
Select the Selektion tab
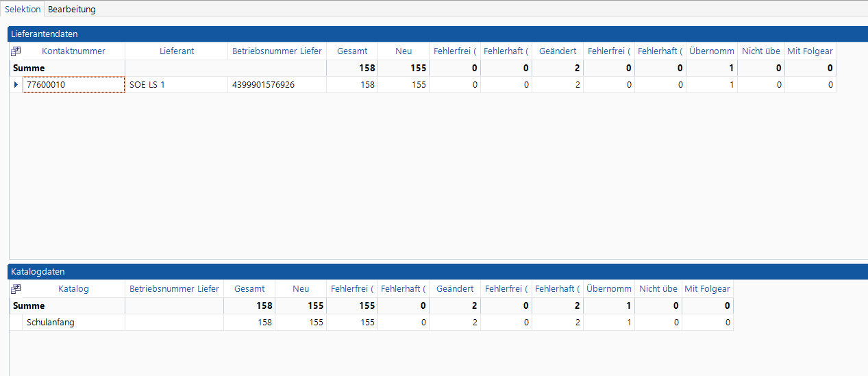tap(23, 9)
